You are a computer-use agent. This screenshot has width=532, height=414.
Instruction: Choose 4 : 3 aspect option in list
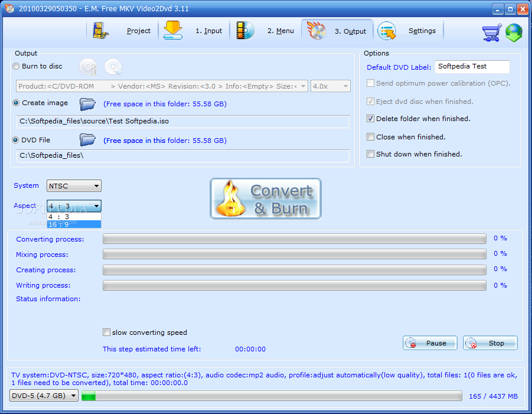pos(74,217)
